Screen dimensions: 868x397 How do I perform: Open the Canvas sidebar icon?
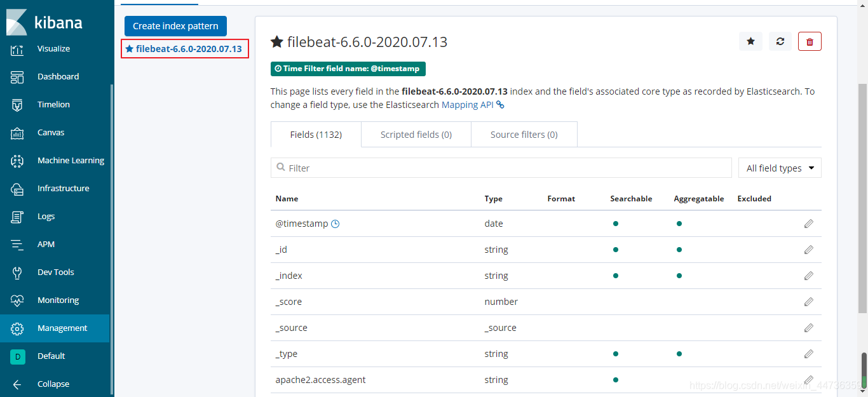tap(17, 133)
